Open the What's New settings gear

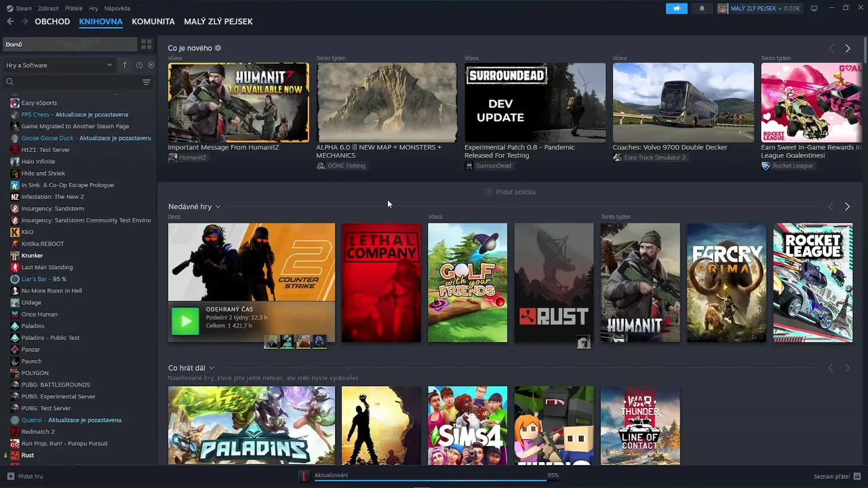pos(218,48)
